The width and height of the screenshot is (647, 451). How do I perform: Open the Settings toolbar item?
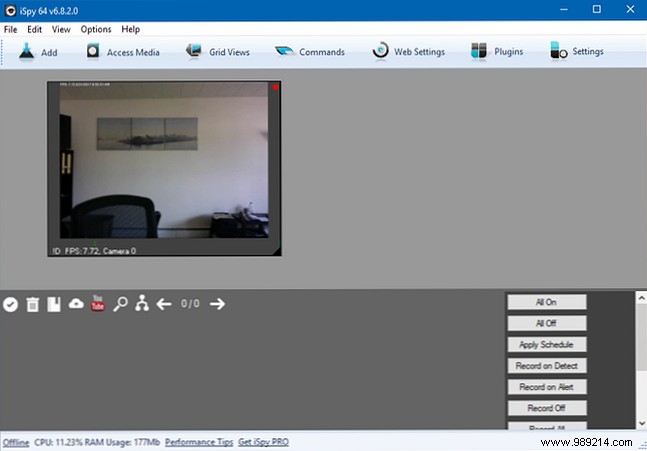577,51
